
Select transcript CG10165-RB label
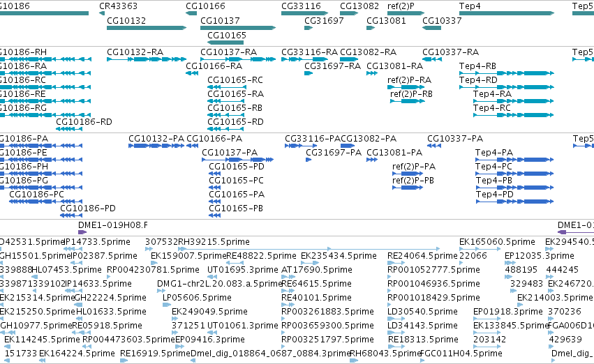pyautogui.click(x=235, y=108)
